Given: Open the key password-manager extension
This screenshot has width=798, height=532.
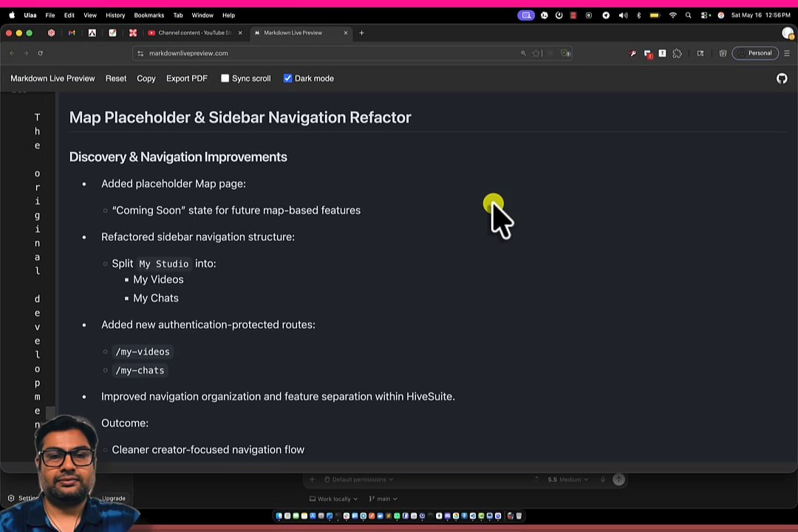Looking at the screenshot, I should 632,53.
